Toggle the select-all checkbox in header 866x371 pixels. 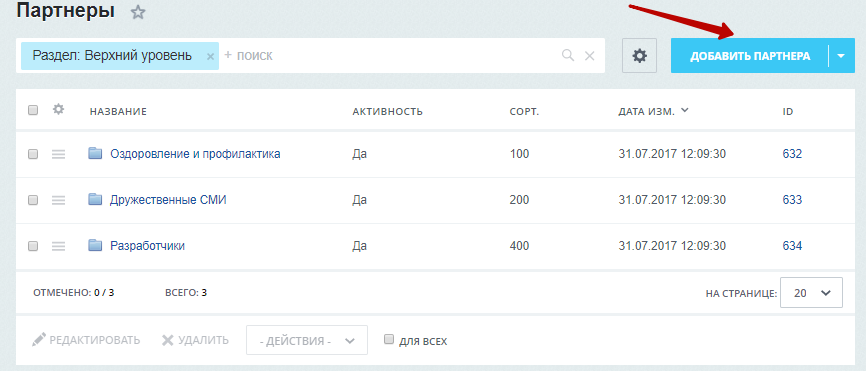[x=33, y=110]
